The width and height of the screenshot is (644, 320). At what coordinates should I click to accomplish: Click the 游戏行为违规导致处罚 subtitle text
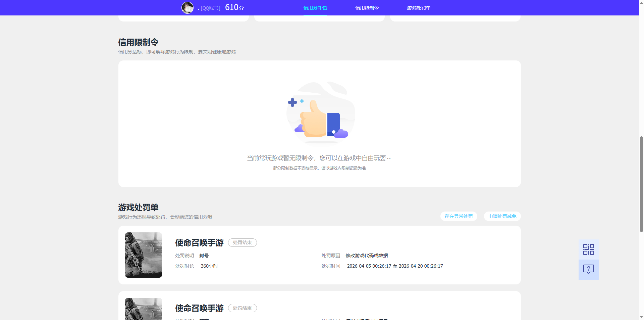pyautogui.click(x=165, y=217)
